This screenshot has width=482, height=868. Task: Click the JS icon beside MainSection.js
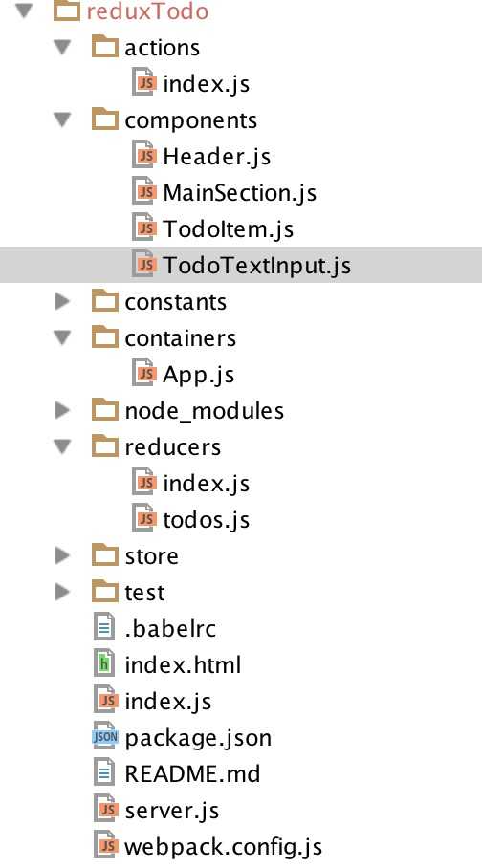[x=143, y=192]
